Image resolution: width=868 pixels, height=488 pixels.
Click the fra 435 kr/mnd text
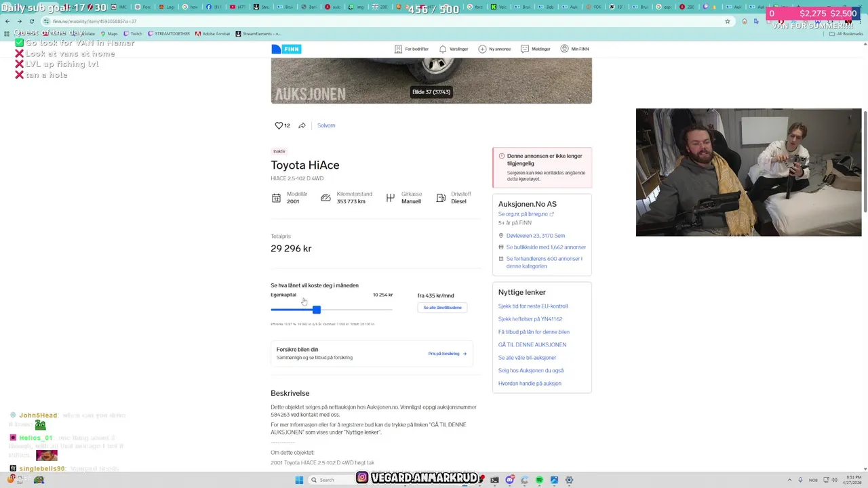click(x=435, y=296)
